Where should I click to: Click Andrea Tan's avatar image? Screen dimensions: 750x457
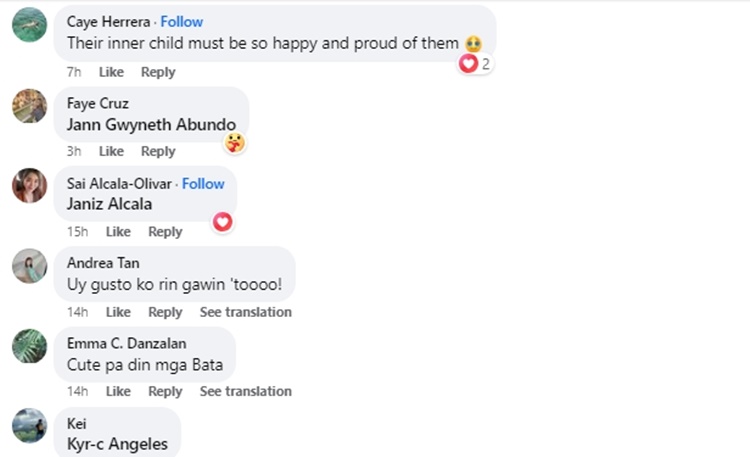[x=29, y=266]
